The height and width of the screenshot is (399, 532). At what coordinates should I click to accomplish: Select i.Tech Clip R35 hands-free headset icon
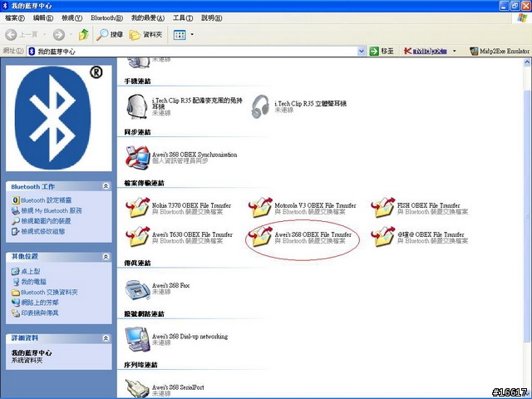click(136, 106)
